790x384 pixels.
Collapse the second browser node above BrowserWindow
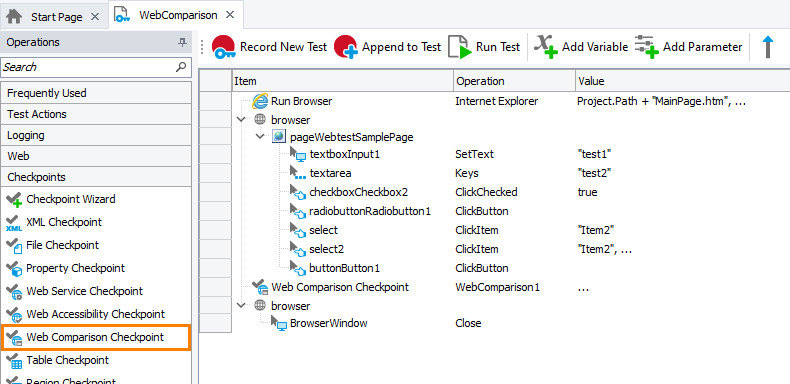[241, 305]
